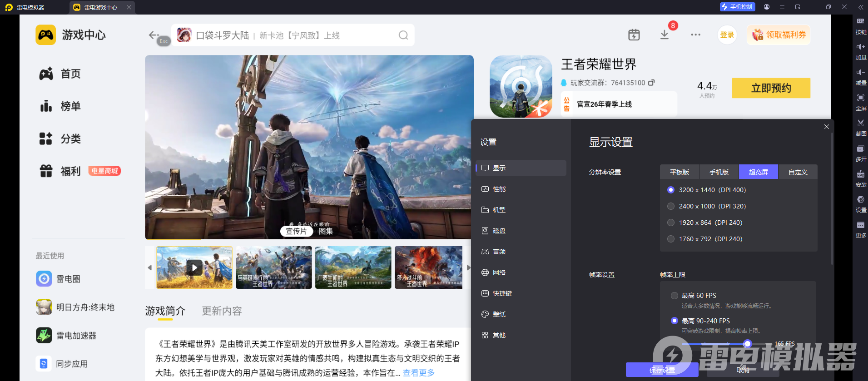Switch to the 图集 gallery view

[326, 231]
